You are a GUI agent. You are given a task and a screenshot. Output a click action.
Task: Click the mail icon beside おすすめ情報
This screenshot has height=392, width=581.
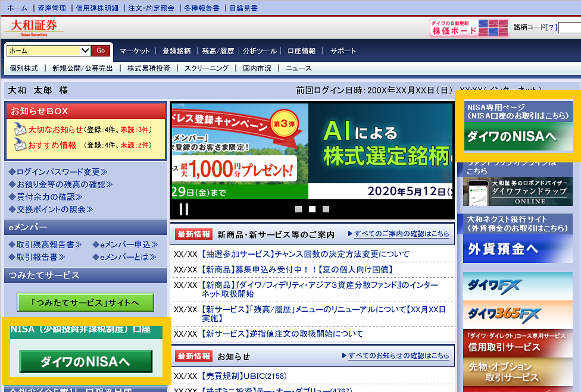[20, 145]
